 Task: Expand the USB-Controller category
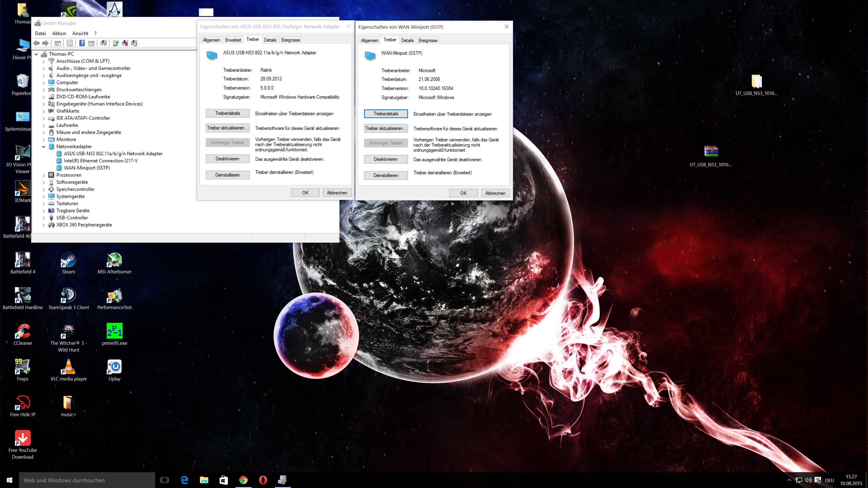[44, 218]
